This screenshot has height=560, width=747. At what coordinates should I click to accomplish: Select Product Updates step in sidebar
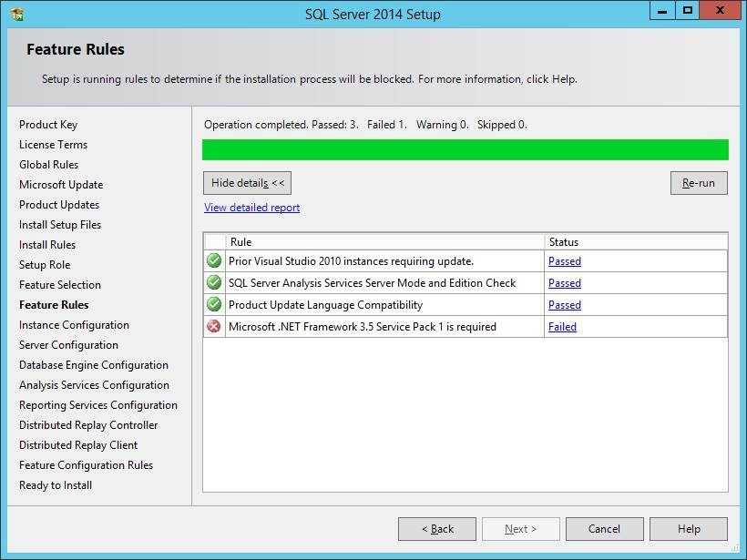59,205
